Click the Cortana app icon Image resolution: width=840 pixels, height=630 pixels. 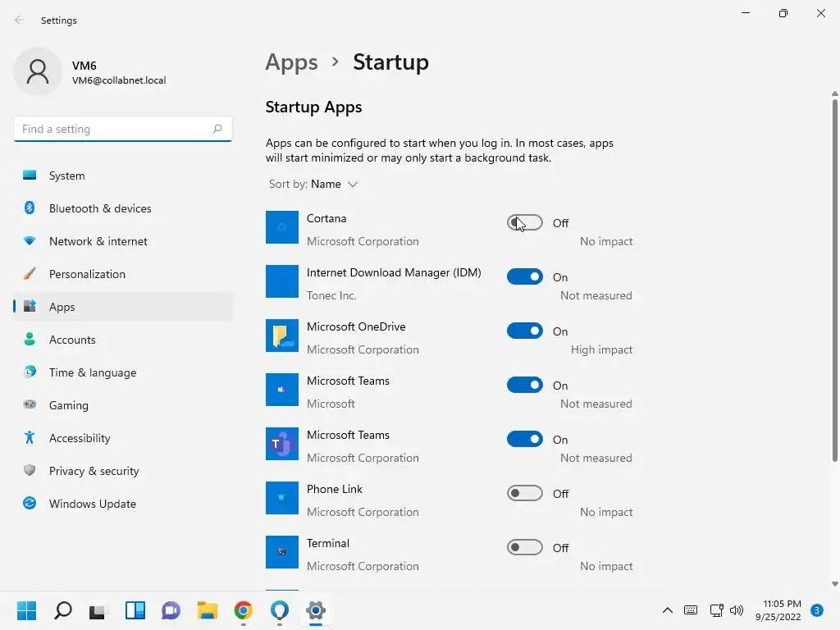(282, 227)
